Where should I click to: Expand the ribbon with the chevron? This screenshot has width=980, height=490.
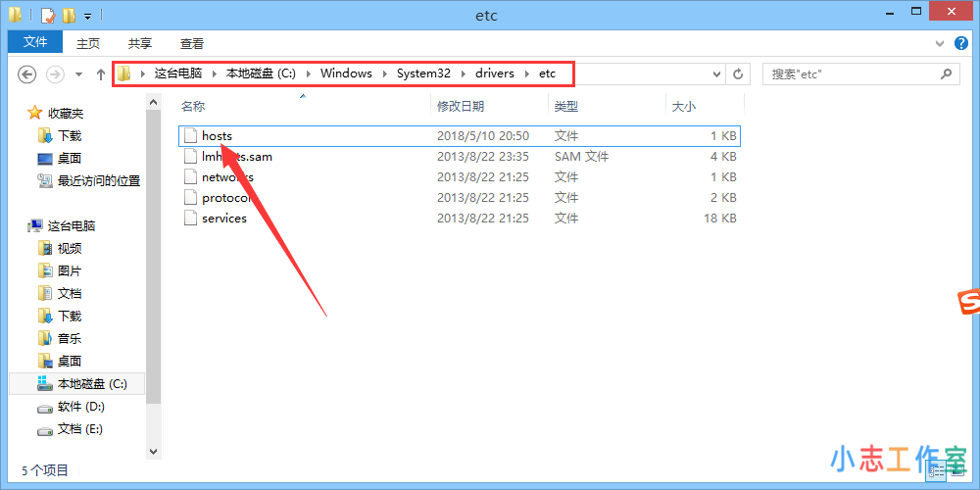(x=938, y=43)
